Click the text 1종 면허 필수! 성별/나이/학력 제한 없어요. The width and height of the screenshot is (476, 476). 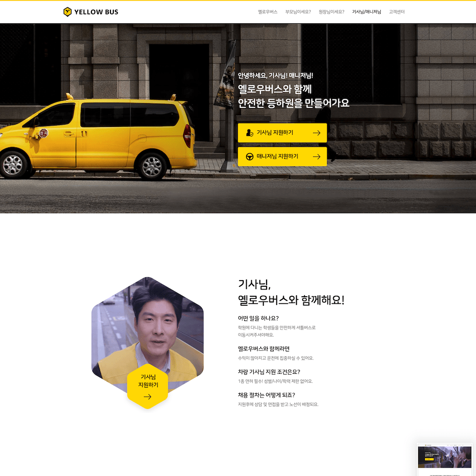(275, 381)
